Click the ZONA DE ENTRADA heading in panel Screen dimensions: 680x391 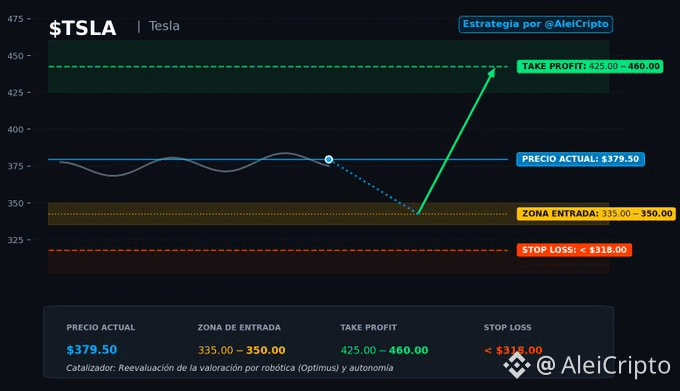239,328
